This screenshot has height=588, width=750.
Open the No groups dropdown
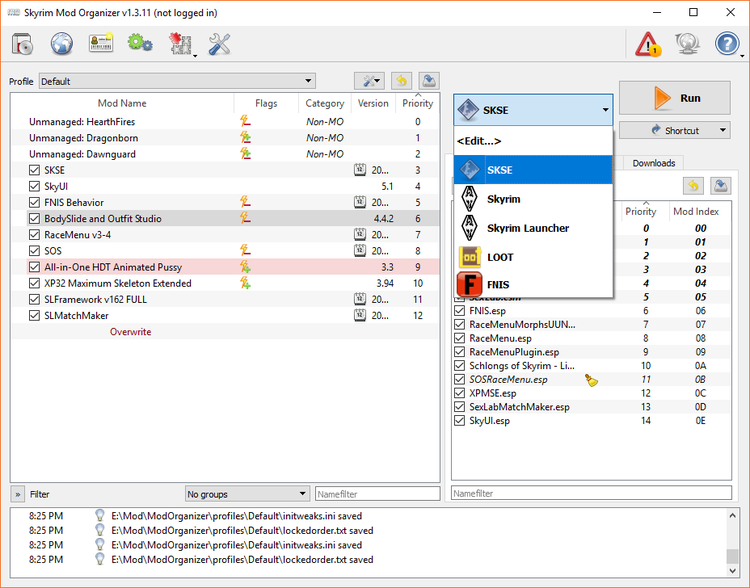(247, 494)
